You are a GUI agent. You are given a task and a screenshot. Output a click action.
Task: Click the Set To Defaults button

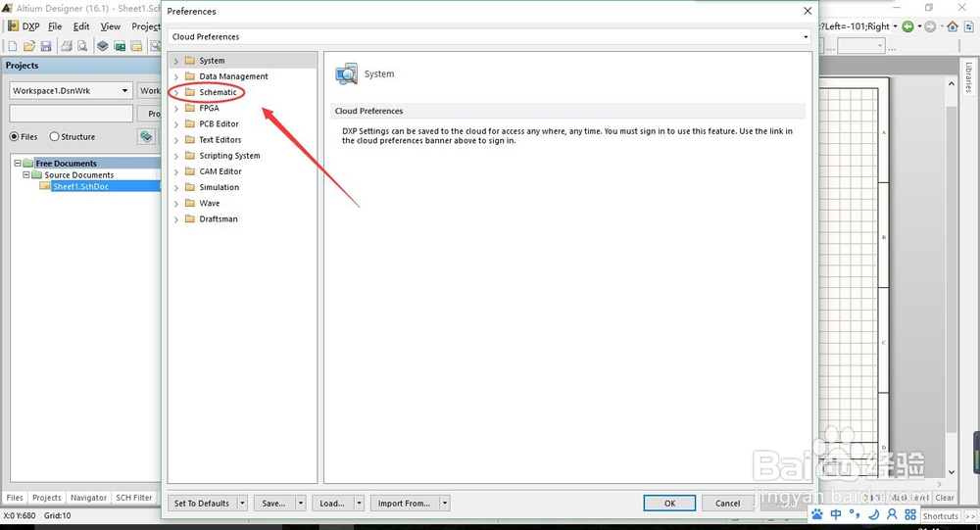click(202, 504)
